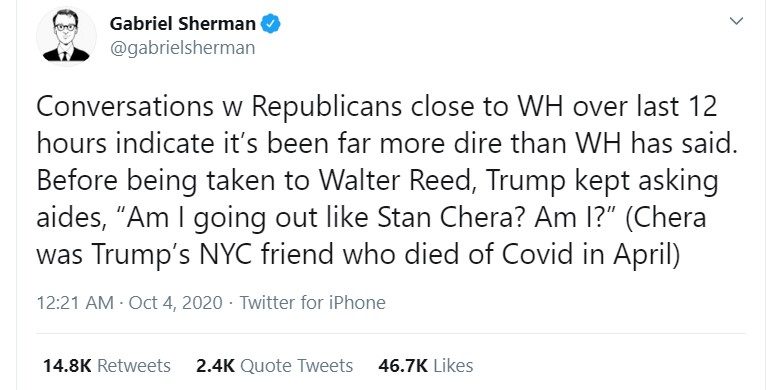This screenshot has width=767, height=390.
Task: Open the Twitter for iPhone source link
Action: (x=313, y=303)
